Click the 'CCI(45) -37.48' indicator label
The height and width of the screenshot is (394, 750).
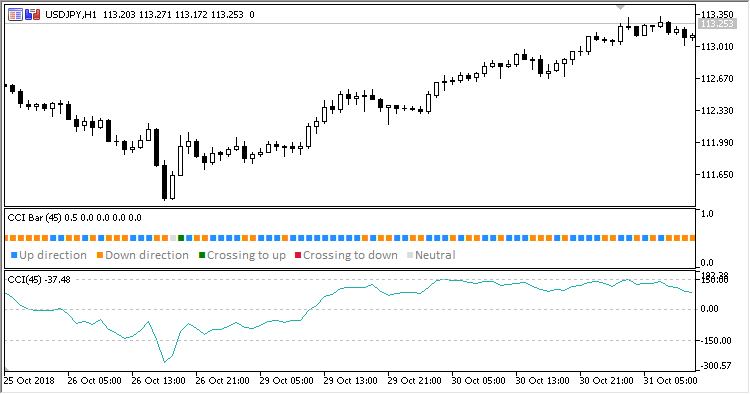pyautogui.click(x=39, y=280)
